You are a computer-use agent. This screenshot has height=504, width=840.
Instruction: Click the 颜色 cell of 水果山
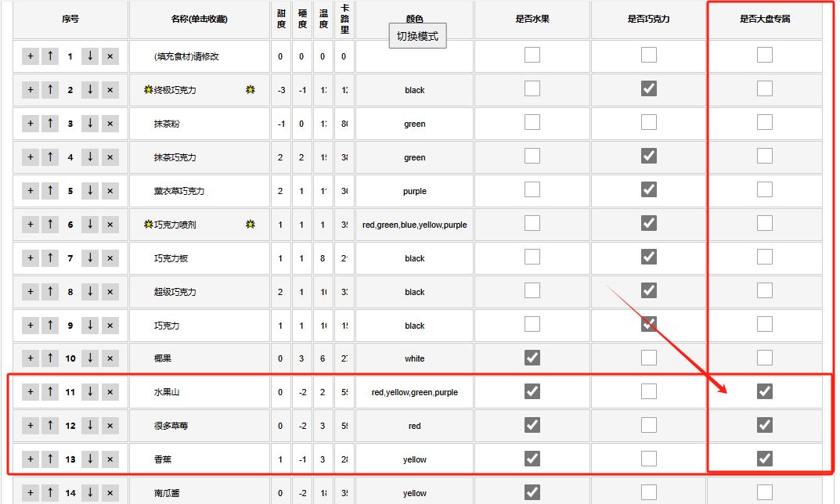click(414, 392)
